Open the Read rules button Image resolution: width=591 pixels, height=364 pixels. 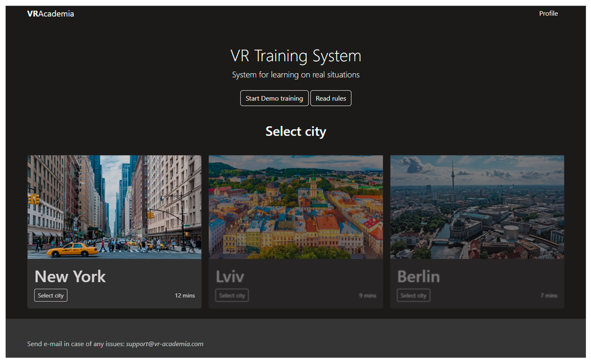point(330,98)
